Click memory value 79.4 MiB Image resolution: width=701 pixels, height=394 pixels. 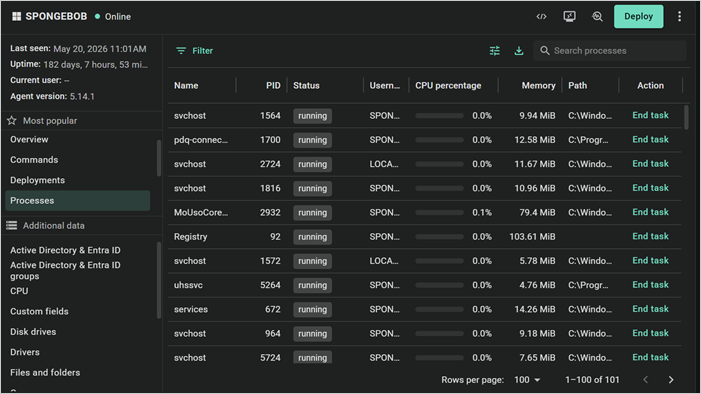pyautogui.click(x=537, y=212)
